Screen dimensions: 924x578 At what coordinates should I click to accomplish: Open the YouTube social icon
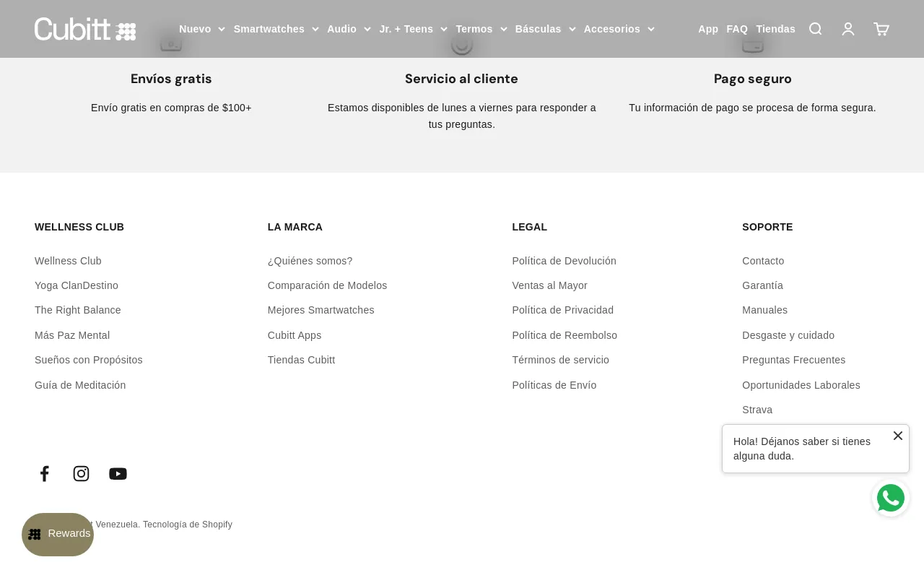118,473
